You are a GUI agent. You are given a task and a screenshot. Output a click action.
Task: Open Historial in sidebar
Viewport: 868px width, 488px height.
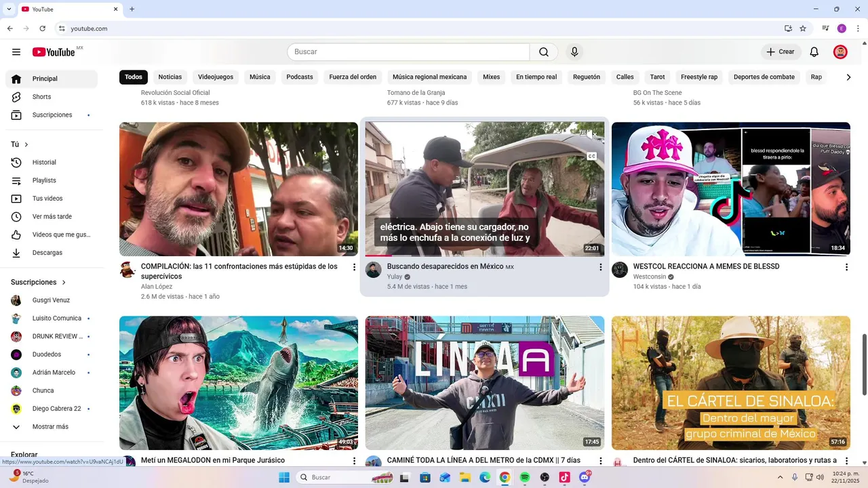[52, 163]
